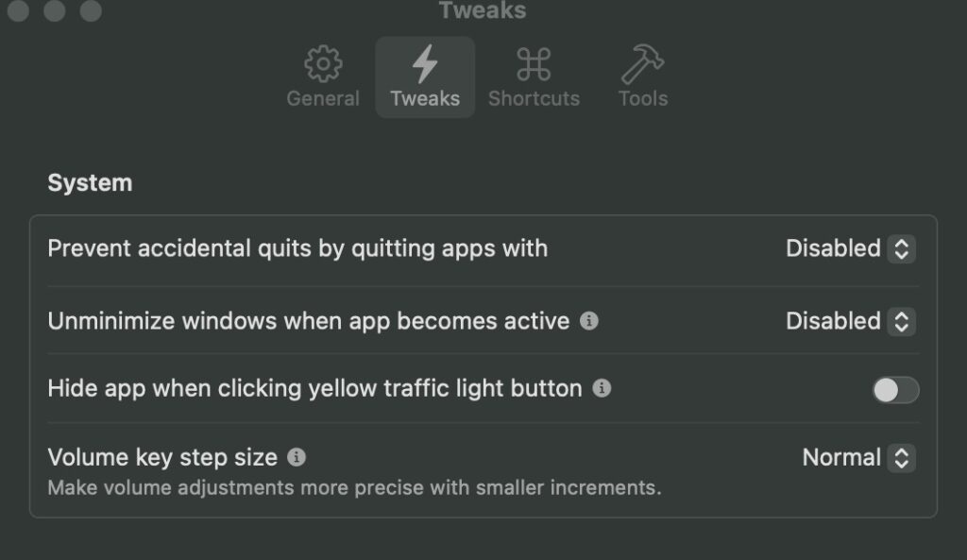Open the Prevent accidental quits dropdown
Viewport: 967px width, 560px height.
click(851, 248)
